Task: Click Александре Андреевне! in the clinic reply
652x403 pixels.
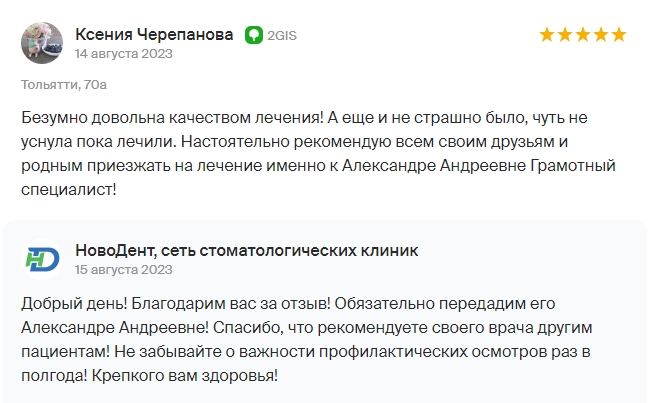Action: tap(115, 328)
